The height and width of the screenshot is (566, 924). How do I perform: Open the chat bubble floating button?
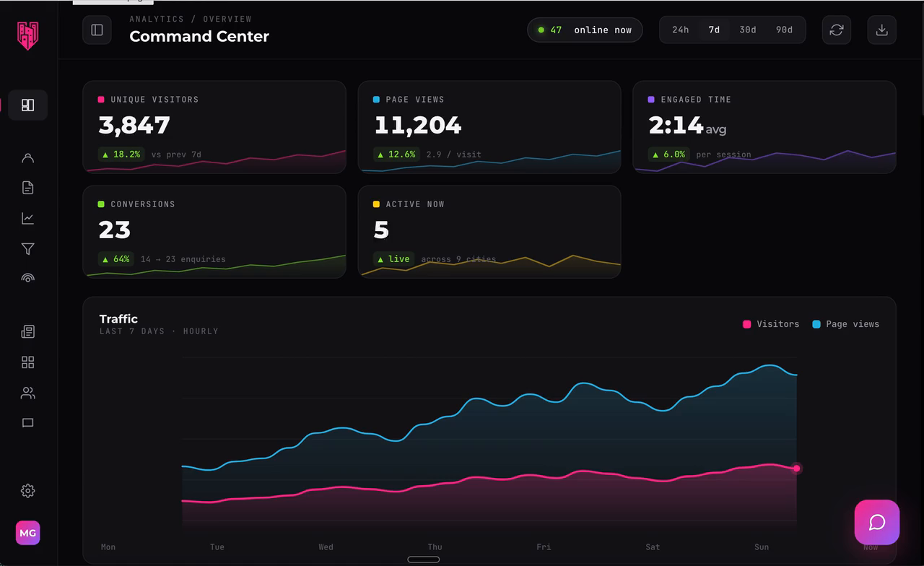(x=877, y=522)
